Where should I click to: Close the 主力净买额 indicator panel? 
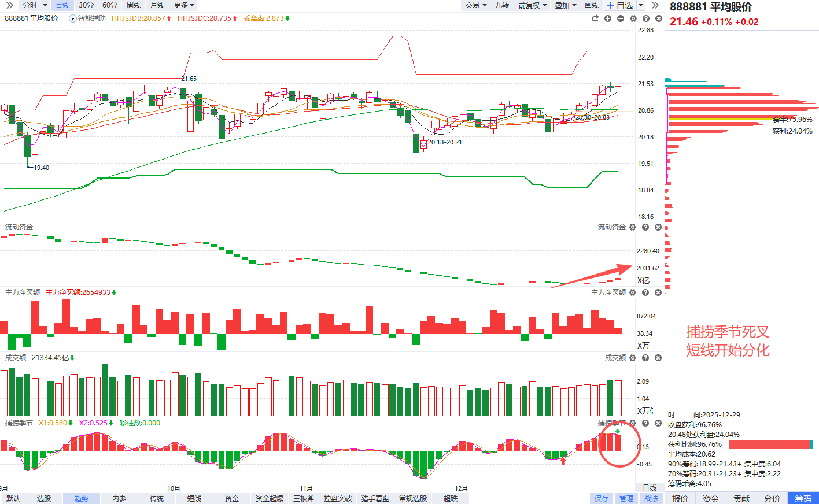658,292
